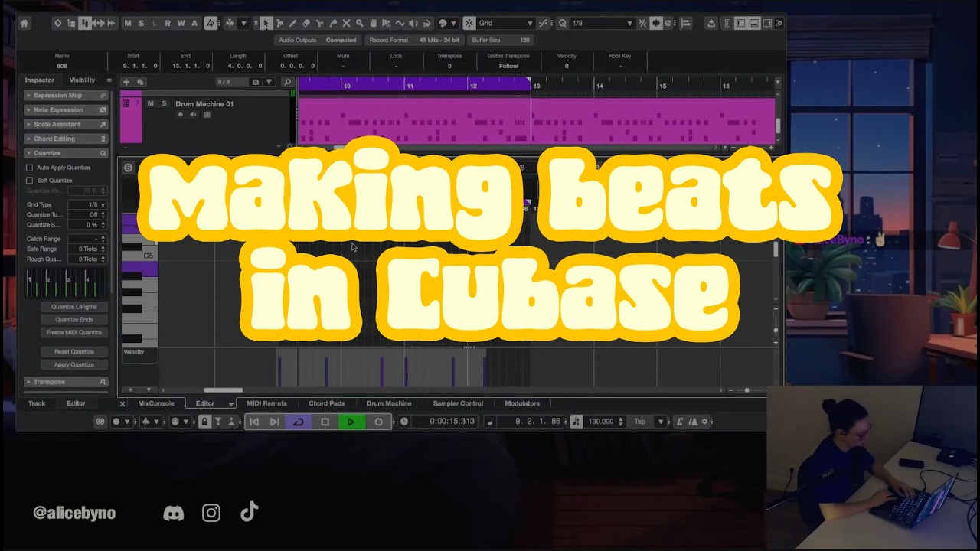This screenshot has height=551, width=980.
Task: Open Grid Type 1/8 dropdown in Inspector
Action: click(87, 204)
